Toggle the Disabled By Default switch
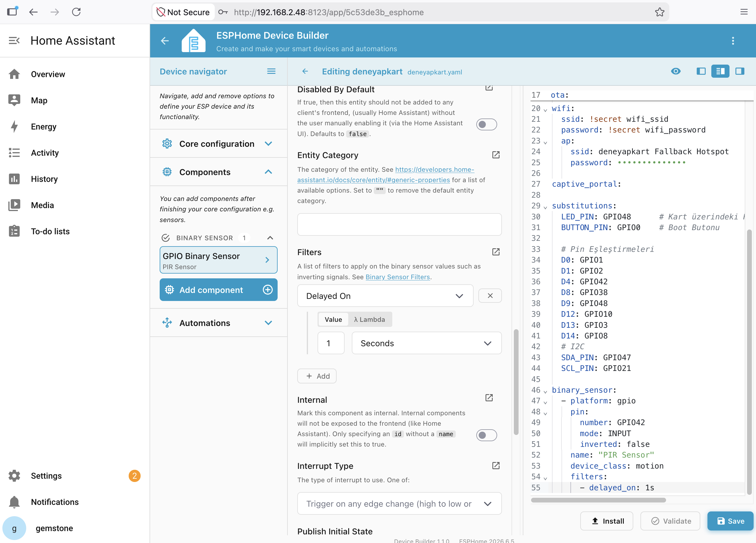756x543 pixels. point(486,125)
